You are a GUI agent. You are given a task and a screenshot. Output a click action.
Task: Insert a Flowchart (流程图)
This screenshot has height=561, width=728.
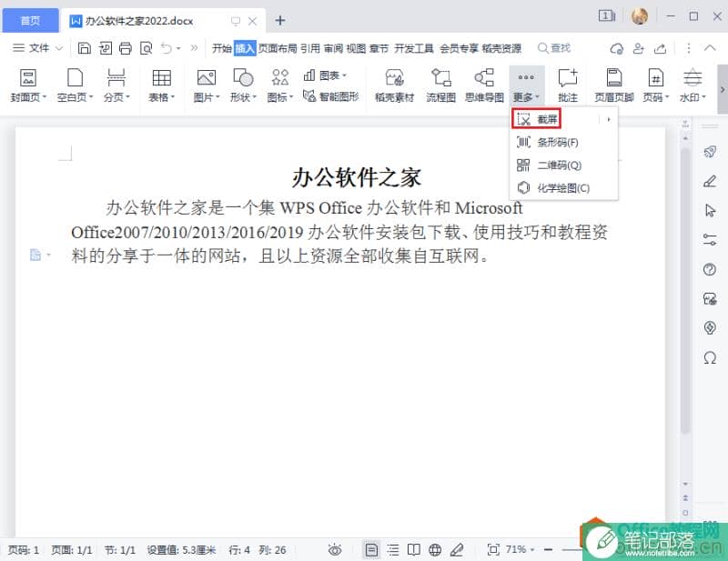point(441,85)
